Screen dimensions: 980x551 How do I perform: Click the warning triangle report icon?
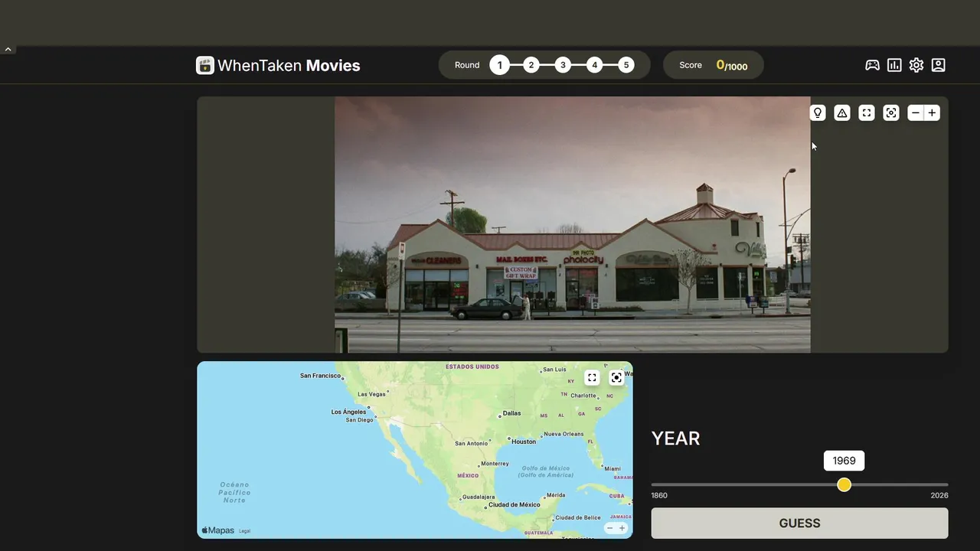point(842,112)
